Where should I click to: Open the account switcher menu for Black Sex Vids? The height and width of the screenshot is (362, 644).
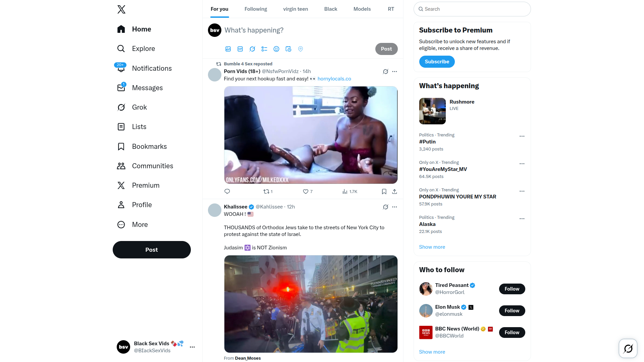[x=192, y=347]
